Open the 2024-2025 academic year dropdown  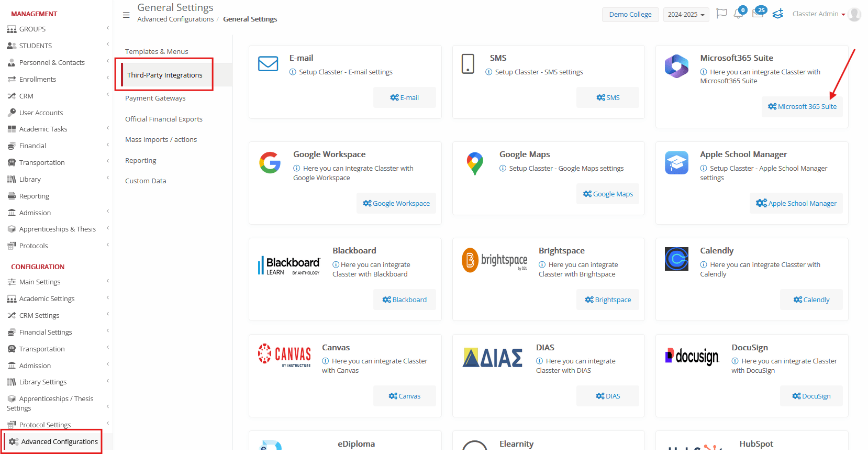[686, 15]
